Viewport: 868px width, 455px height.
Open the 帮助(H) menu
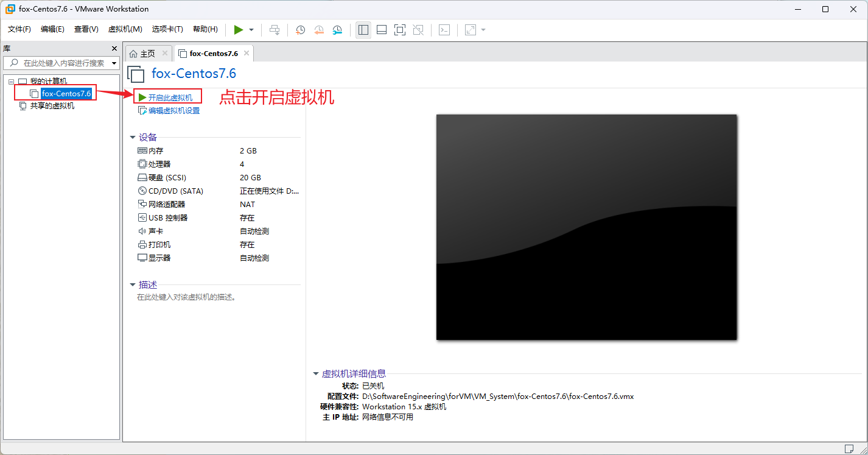[205, 29]
